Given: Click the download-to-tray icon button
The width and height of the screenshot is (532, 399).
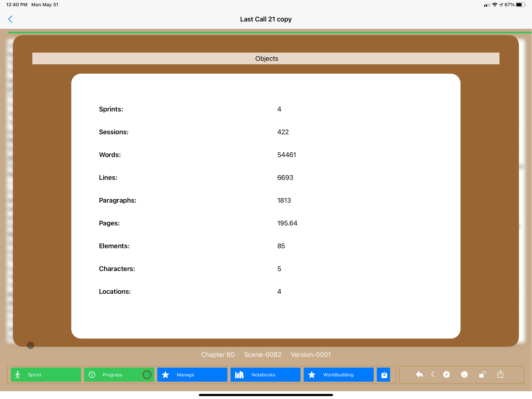Looking at the screenshot, I should tap(384, 374).
